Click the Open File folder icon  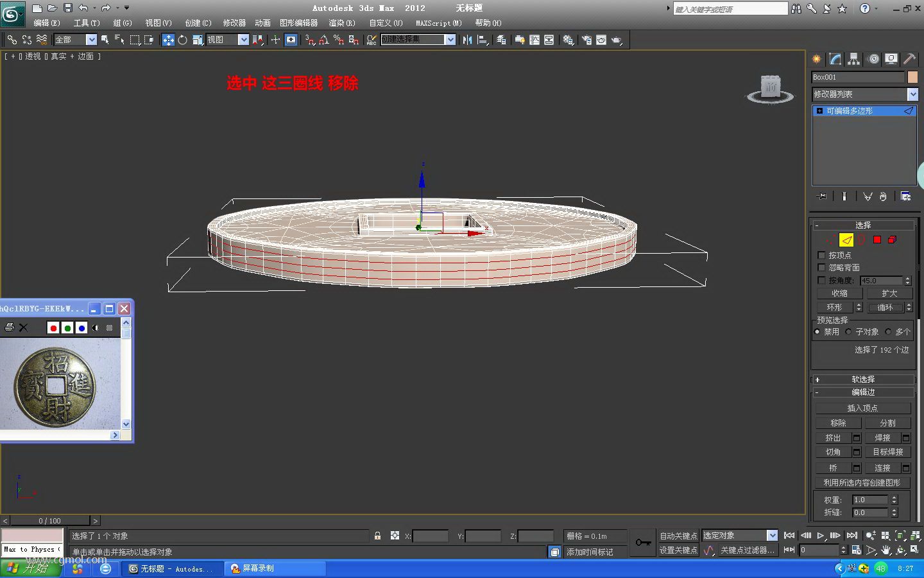click(52, 8)
